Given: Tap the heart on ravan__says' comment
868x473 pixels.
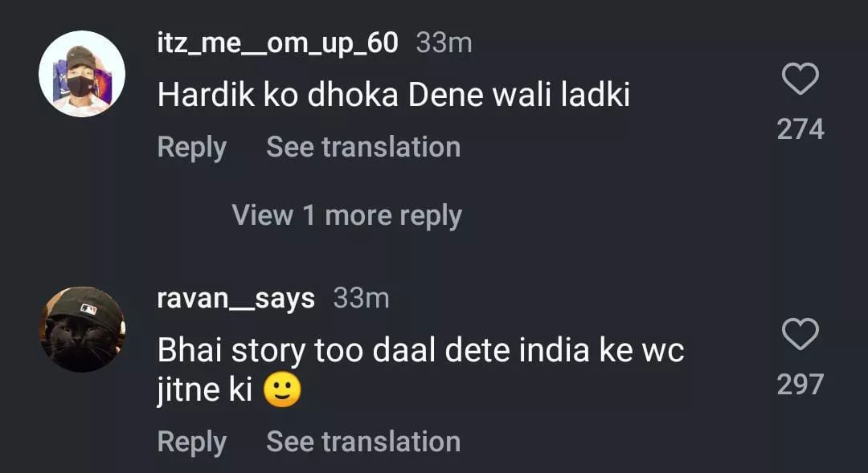Looking at the screenshot, I should (800, 334).
